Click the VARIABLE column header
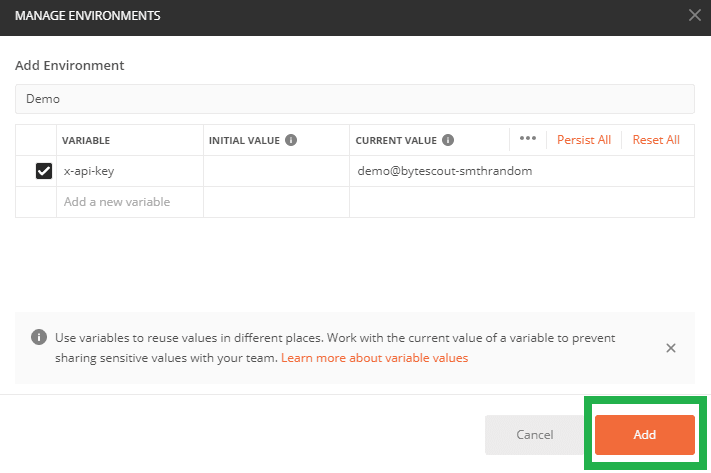This screenshot has height=473, width=711. pyautogui.click(x=86, y=141)
